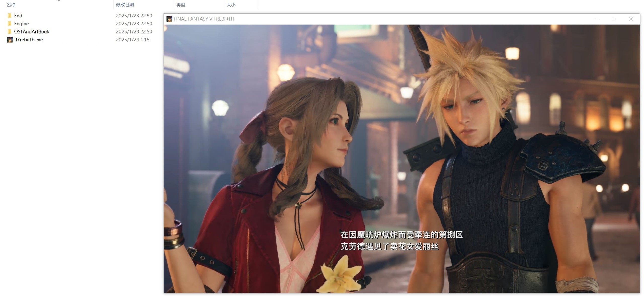Select the End folder icon
Viewport: 644px width, 296px height.
[10, 16]
